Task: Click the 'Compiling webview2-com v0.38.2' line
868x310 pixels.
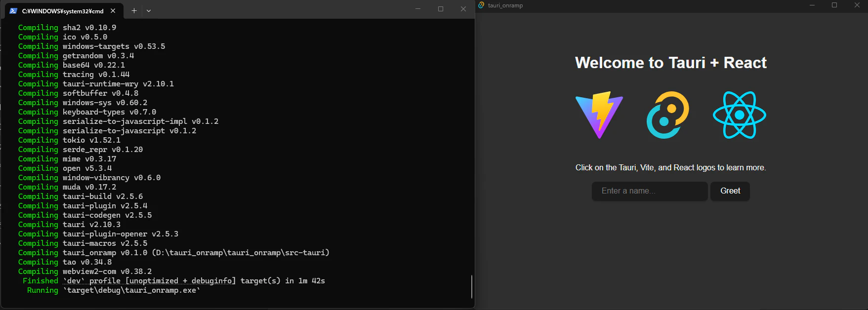Action: [85, 271]
